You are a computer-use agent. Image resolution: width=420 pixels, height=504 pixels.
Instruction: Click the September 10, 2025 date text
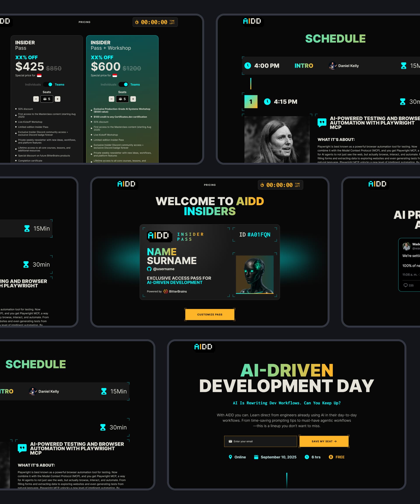click(x=278, y=457)
